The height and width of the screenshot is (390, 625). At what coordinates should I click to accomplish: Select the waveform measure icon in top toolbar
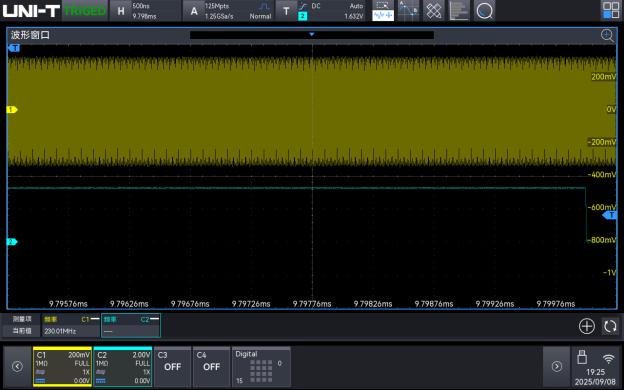(x=383, y=11)
